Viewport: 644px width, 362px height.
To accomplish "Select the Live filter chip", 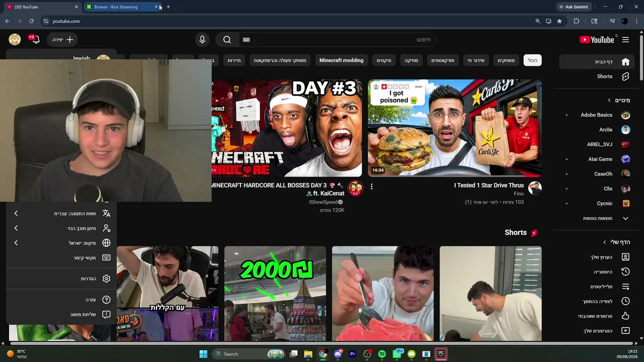I will click(x=476, y=60).
